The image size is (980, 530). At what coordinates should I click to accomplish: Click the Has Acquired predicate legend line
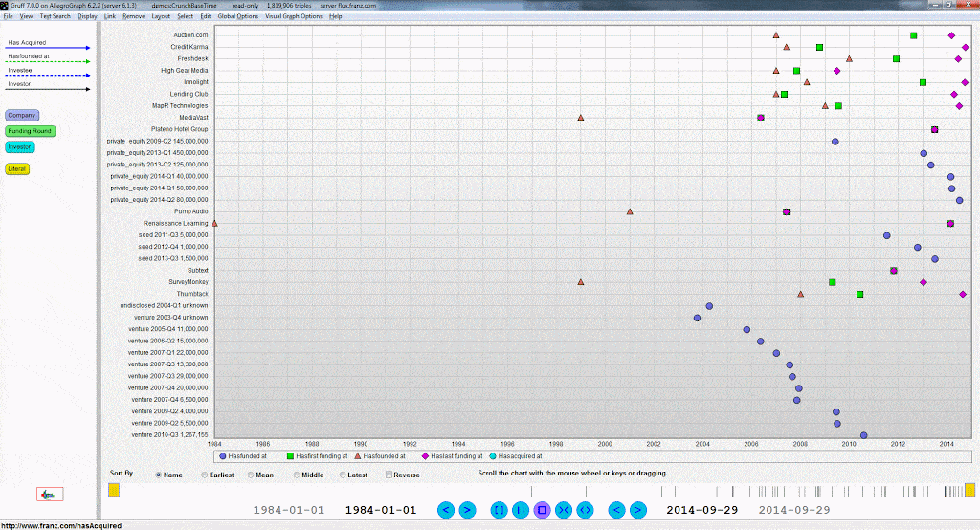pyautogui.click(x=48, y=48)
